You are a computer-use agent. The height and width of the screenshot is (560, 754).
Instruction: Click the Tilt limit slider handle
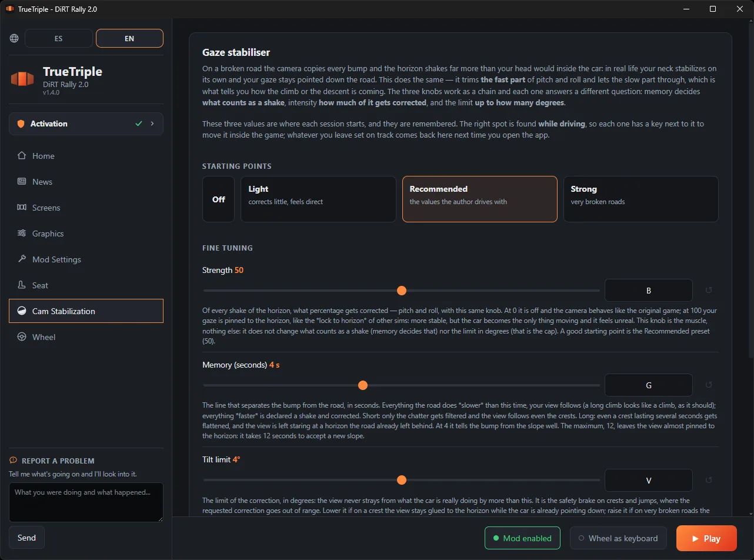(x=402, y=481)
